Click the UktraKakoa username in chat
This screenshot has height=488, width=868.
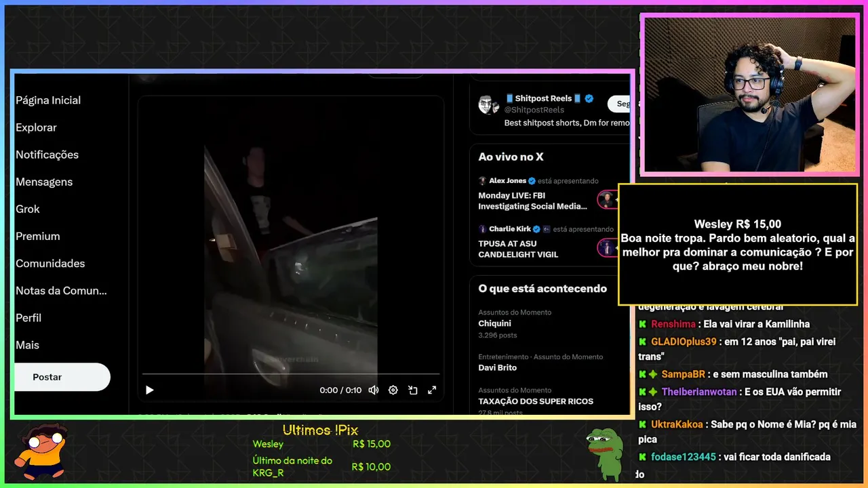677,424
